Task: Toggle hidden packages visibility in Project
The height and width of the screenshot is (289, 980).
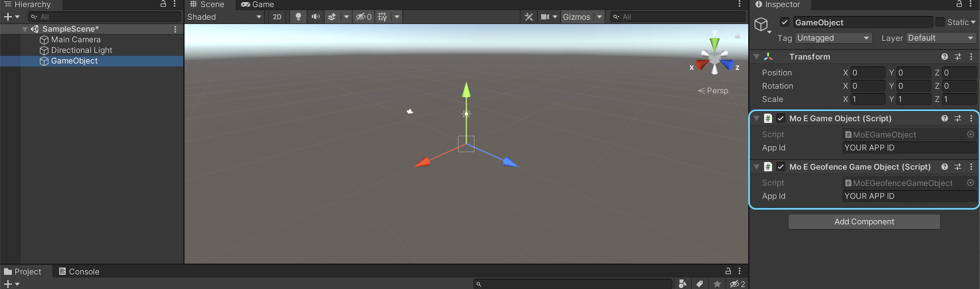Action: tap(738, 284)
